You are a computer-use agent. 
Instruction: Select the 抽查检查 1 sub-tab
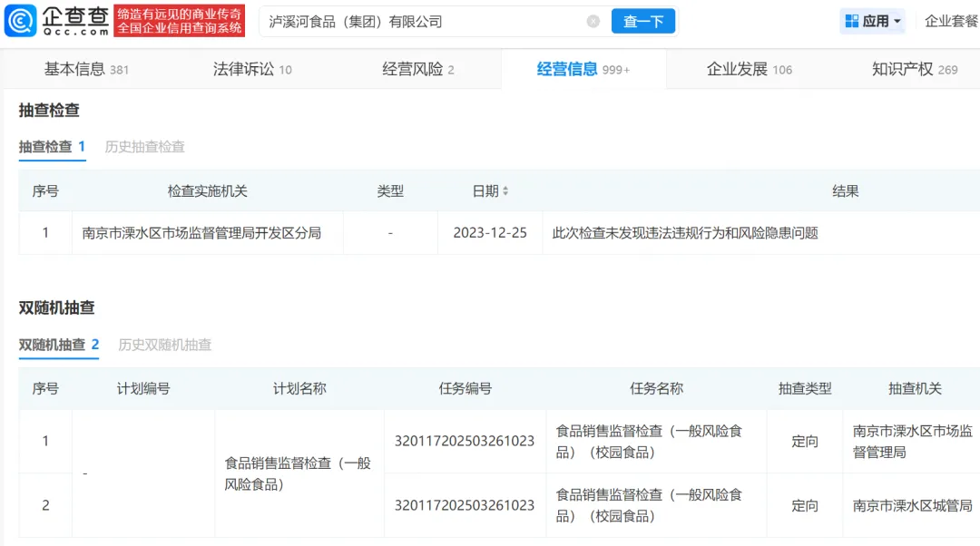point(52,147)
